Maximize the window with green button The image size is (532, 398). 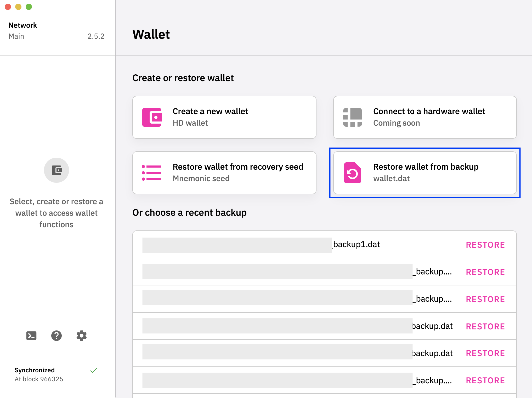tap(29, 7)
